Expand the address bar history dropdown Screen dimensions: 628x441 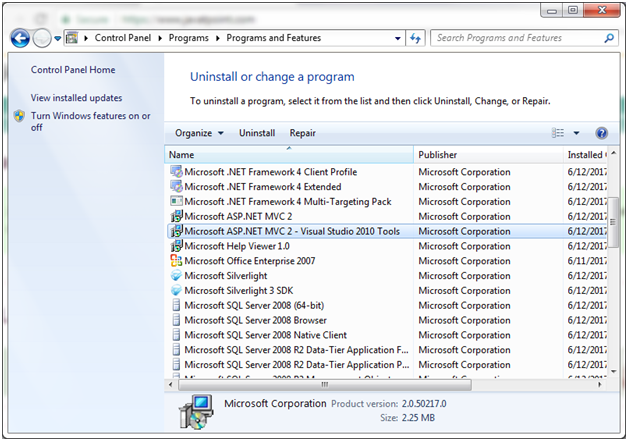[398, 38]
